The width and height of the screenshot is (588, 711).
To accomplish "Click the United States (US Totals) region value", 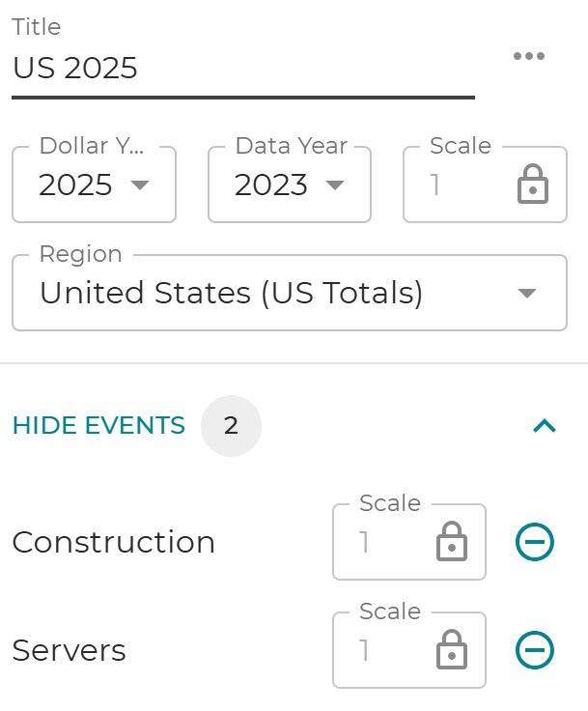I will [231, 293].
